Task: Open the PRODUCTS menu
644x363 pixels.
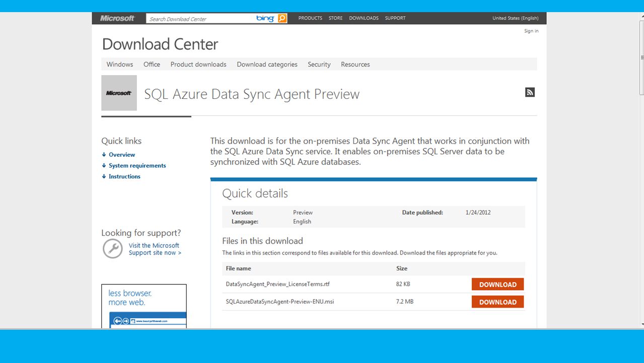Action: click(310, 18)
